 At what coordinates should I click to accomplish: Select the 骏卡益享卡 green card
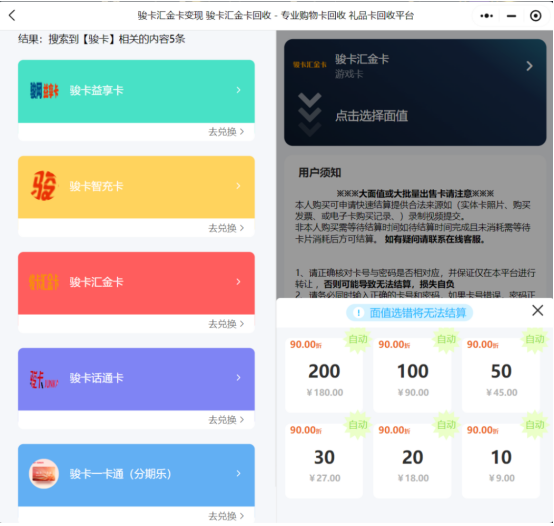coord(136,91)
